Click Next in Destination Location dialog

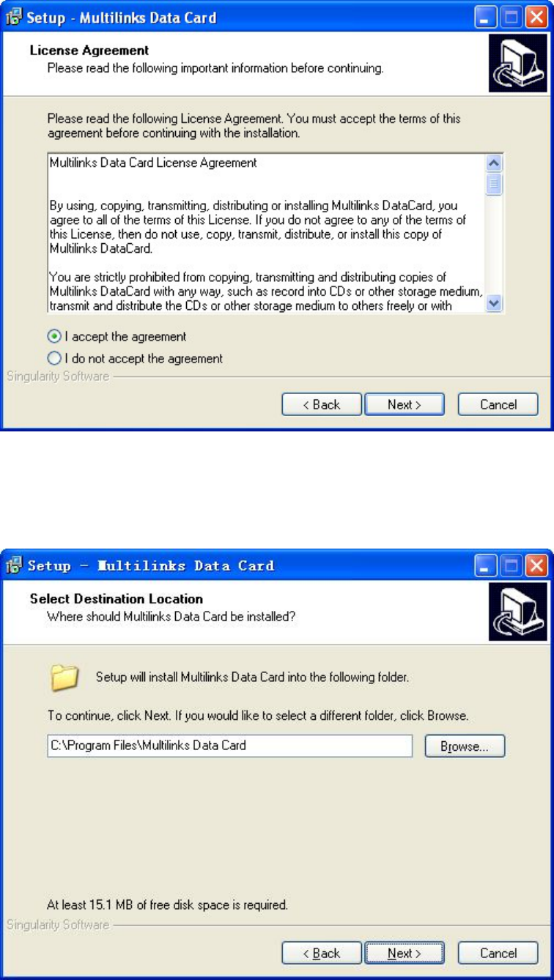coord(405,953)
